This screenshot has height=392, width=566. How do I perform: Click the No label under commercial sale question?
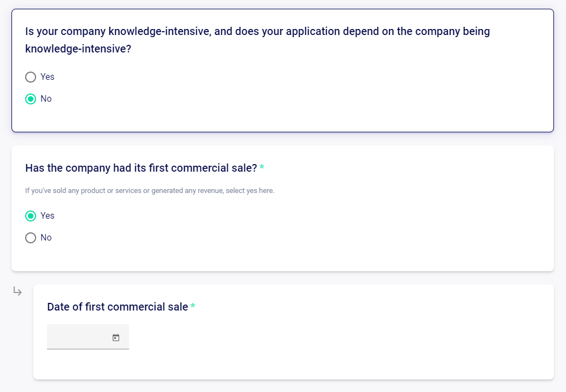pyautogui.click(x=46, y=238)
